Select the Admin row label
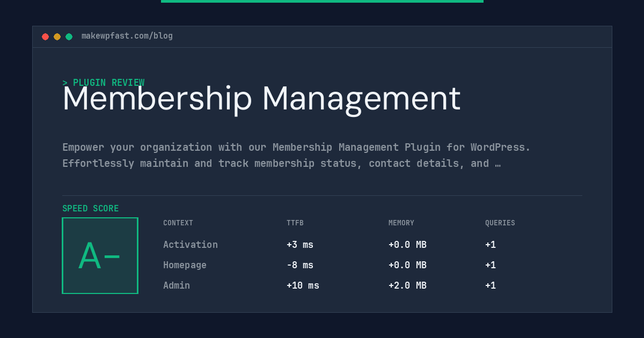 click(177, 285)
